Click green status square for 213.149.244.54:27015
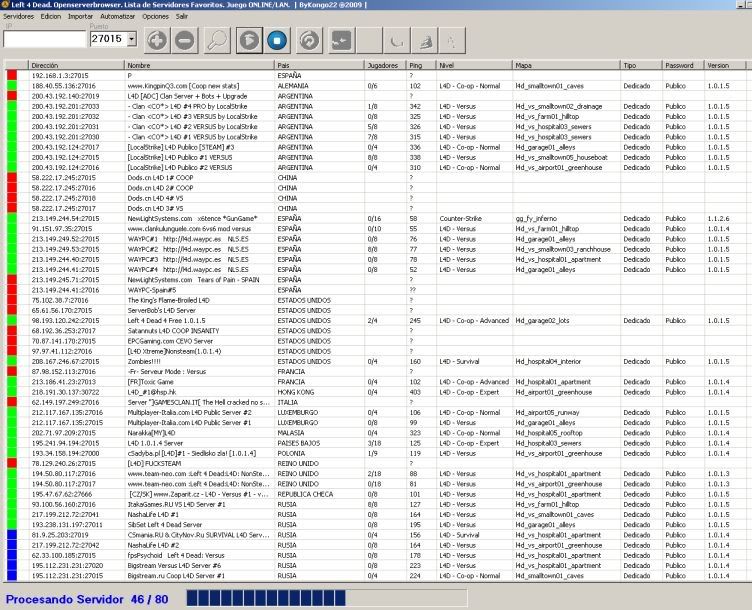 (12, 218)
